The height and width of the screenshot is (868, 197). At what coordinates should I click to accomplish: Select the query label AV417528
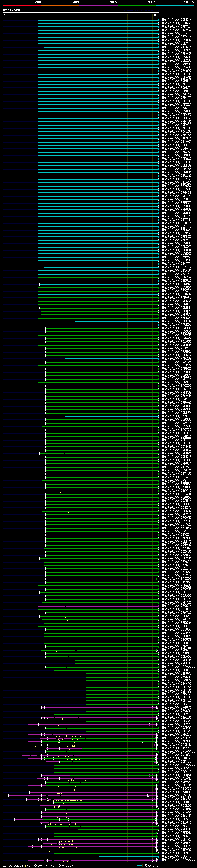(x=11, y=10)
